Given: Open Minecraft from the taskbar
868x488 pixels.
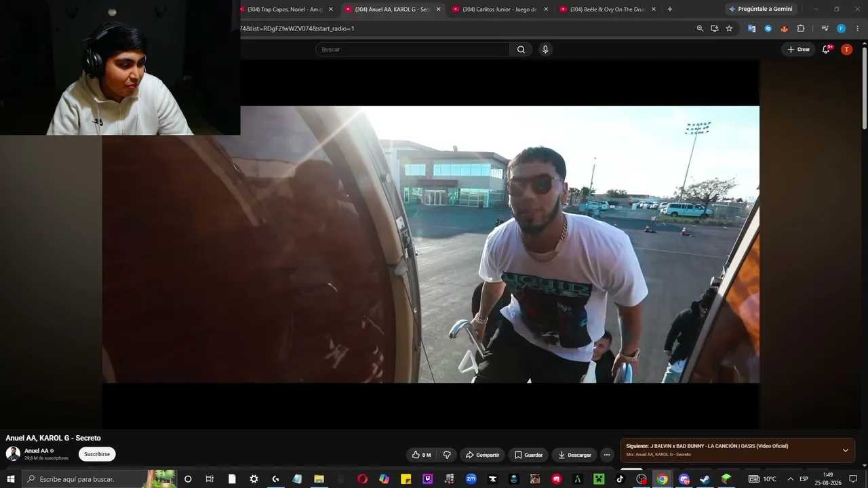Looking at the screenshot, I should point(599,479).
